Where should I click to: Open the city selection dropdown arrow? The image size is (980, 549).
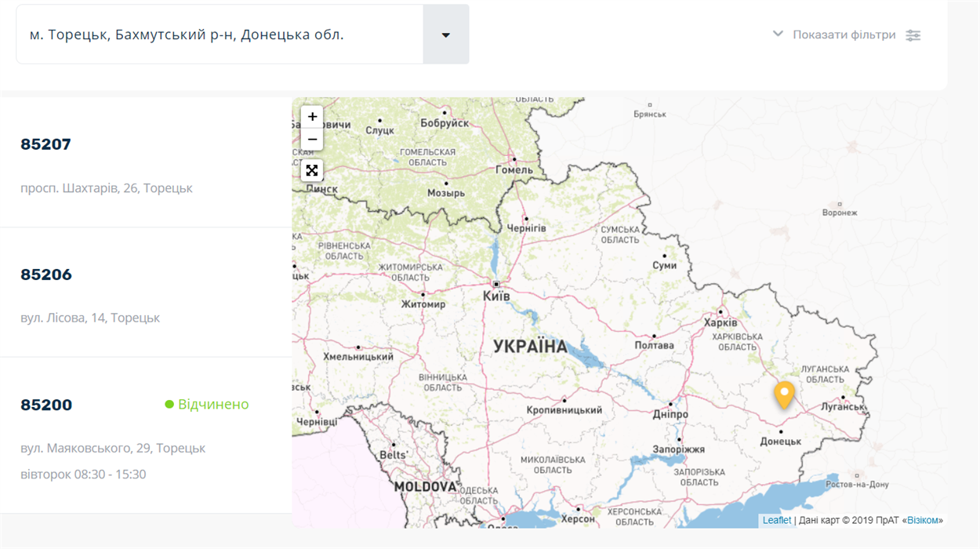point(446,35)
